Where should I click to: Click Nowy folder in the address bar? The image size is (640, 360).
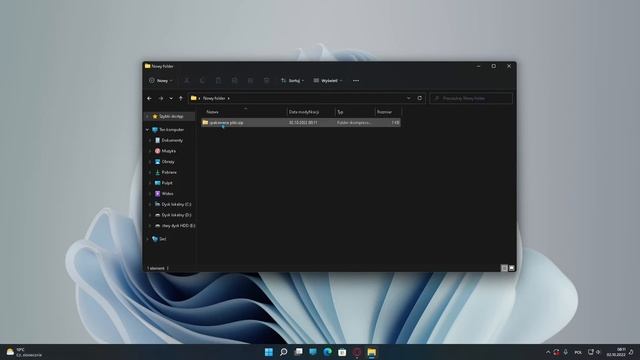point(214,98)
